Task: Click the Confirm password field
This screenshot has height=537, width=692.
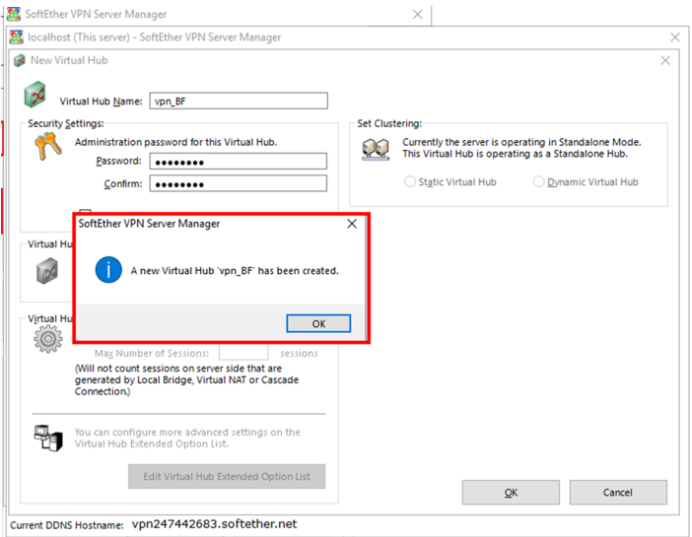Action: coord(238,183)
